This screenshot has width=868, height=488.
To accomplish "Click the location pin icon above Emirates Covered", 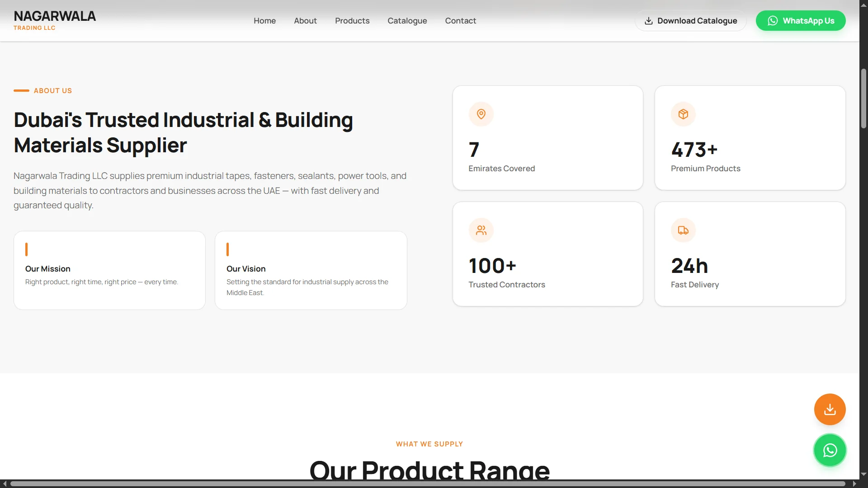I will [481, 114].
